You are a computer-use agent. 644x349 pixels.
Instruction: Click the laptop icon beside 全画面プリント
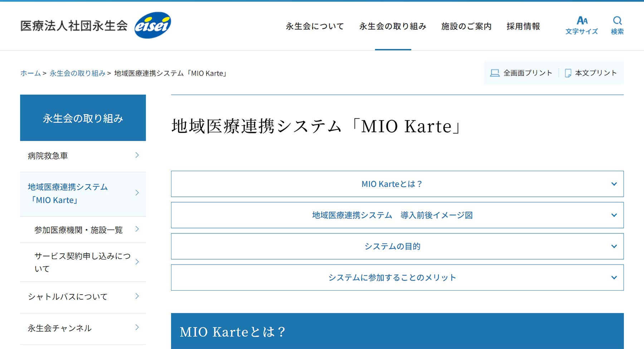495,73
